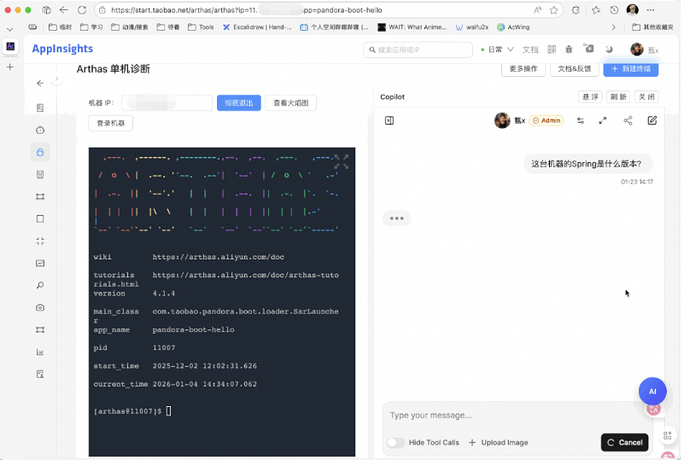Image resolution: width=690 pixels, height=465 pixels.
Task: Click the blue 彻底退出 button
Action: (x=239, y=103)
